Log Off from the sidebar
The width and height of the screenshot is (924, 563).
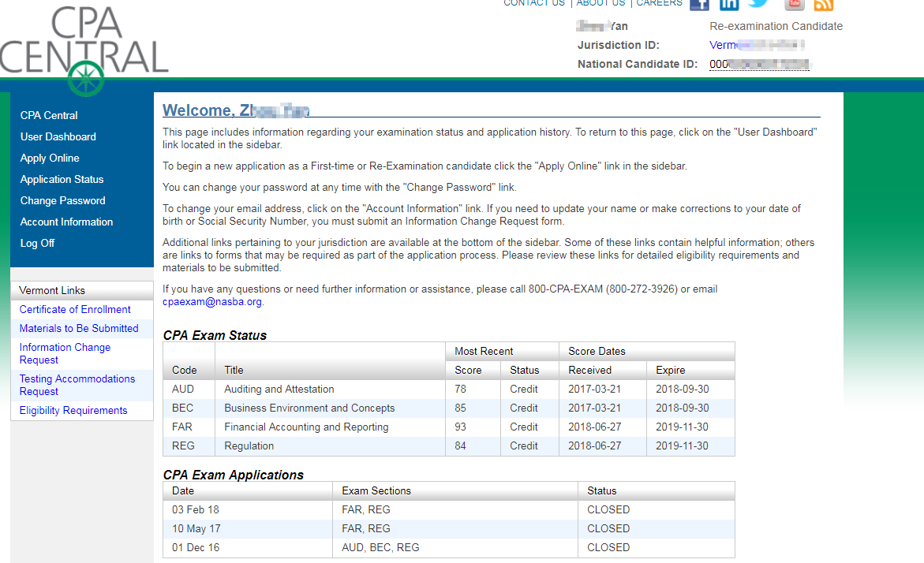[x=37, y=243]
